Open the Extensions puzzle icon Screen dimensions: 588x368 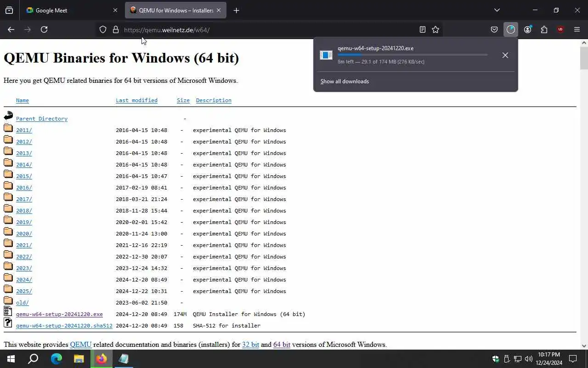[x=544, y=29]
